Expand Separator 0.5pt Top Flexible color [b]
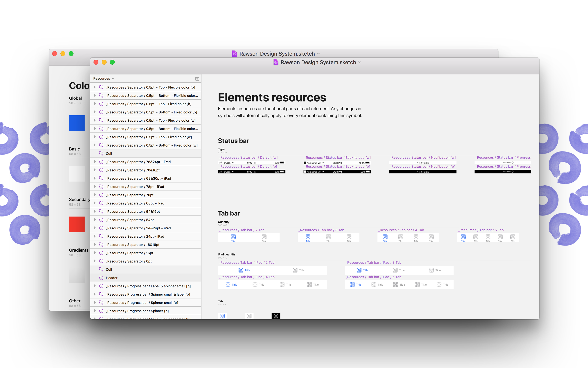This screenshot has height=368, width=588. pos(95,87)
